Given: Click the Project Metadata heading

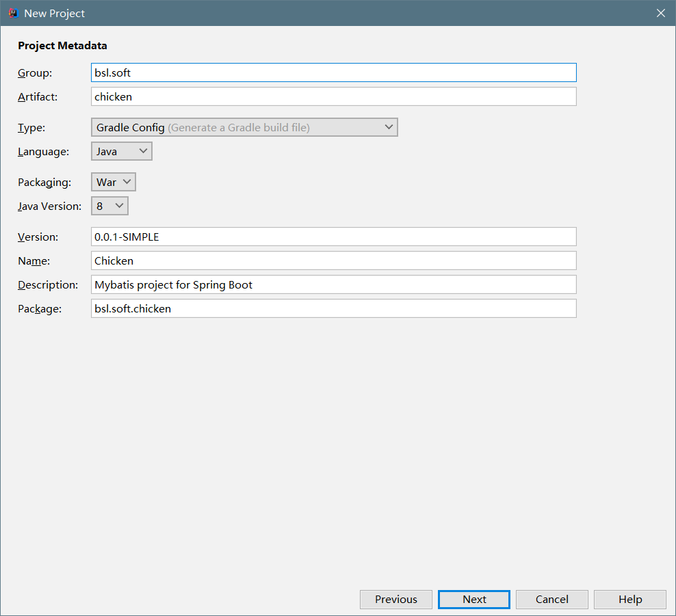Looking at the screenshot, I should click(62, 46).
